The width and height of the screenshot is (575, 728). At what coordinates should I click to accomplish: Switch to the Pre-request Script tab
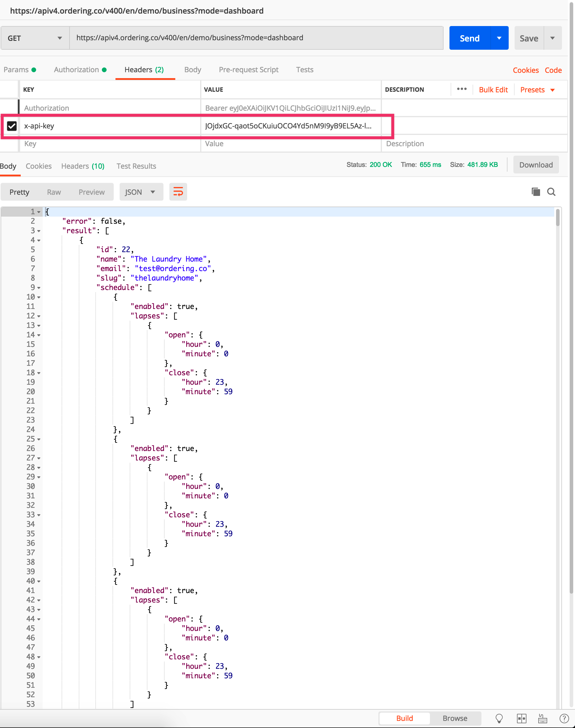point(248,70)
